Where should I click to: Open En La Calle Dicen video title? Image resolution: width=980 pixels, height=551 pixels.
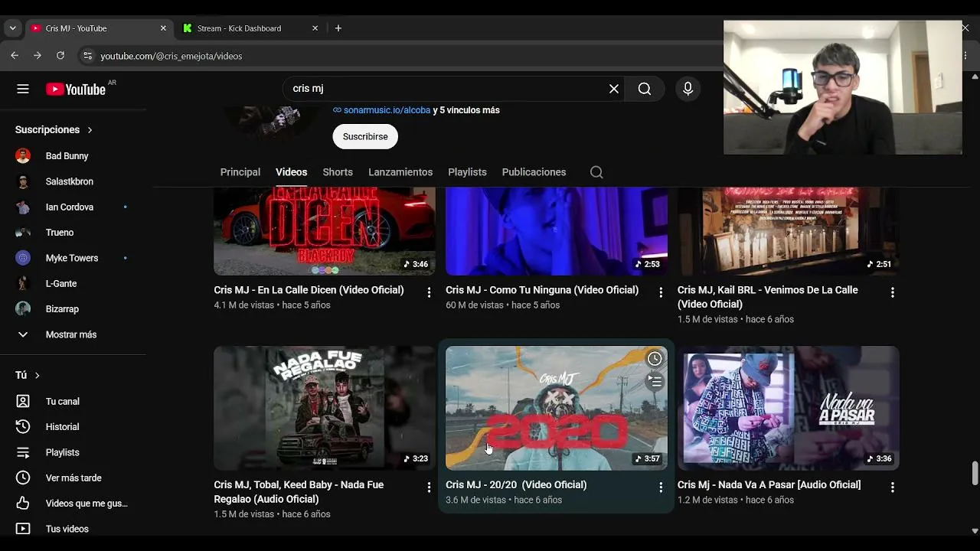point(309,290)
